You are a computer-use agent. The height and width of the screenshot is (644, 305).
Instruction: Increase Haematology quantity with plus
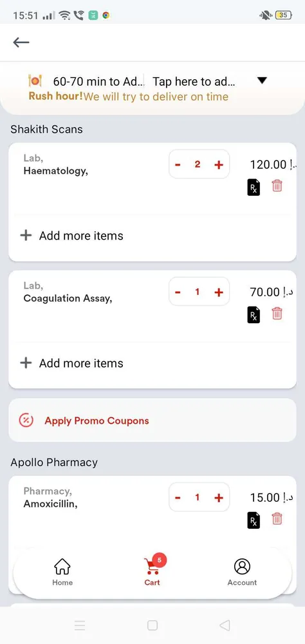[x=219, y=165]
